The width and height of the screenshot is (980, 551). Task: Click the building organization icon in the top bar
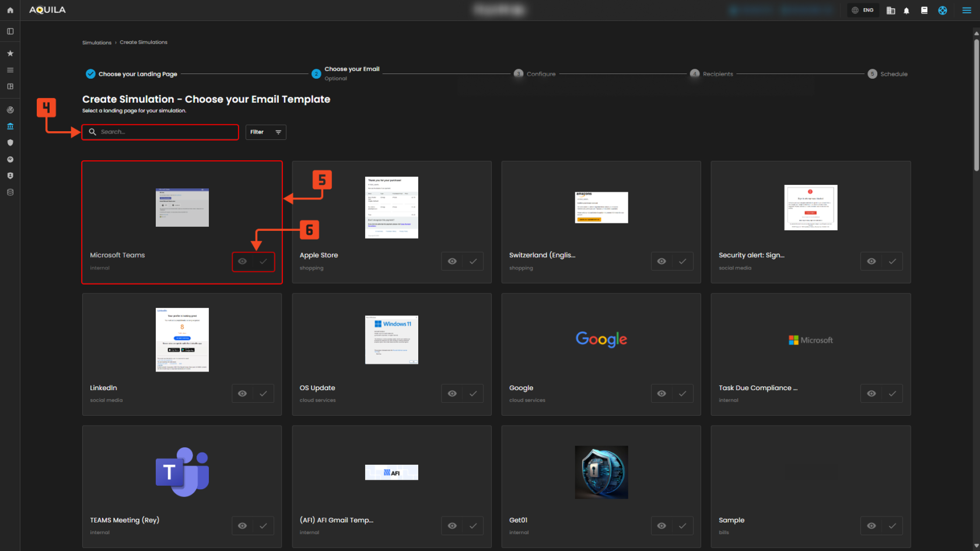(x=890, y=10)
